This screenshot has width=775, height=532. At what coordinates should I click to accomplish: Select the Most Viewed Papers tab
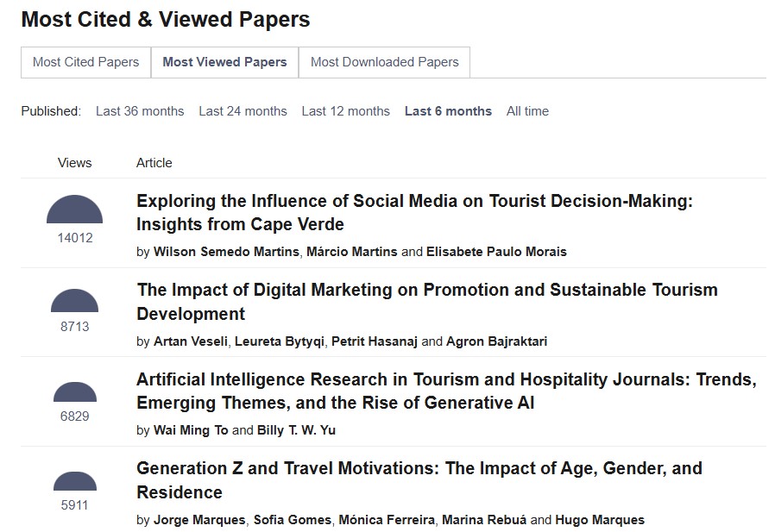224,62
